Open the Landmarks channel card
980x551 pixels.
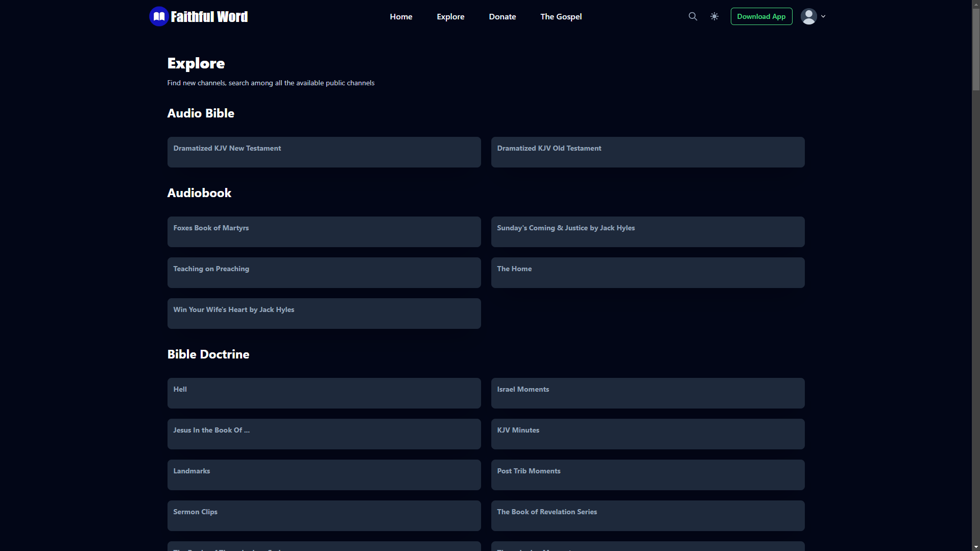click(x=324, y=475)
